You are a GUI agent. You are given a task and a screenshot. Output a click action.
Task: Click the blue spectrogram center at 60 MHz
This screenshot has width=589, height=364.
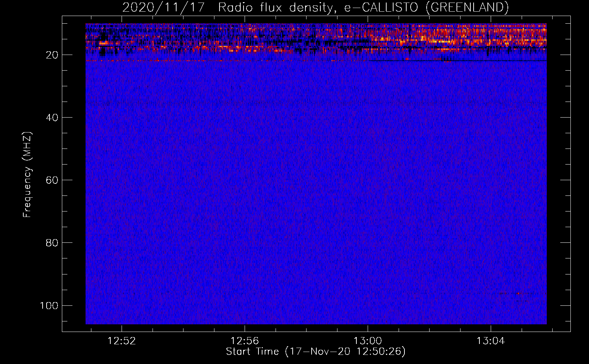pyautogui.click(x=316, y=180)
